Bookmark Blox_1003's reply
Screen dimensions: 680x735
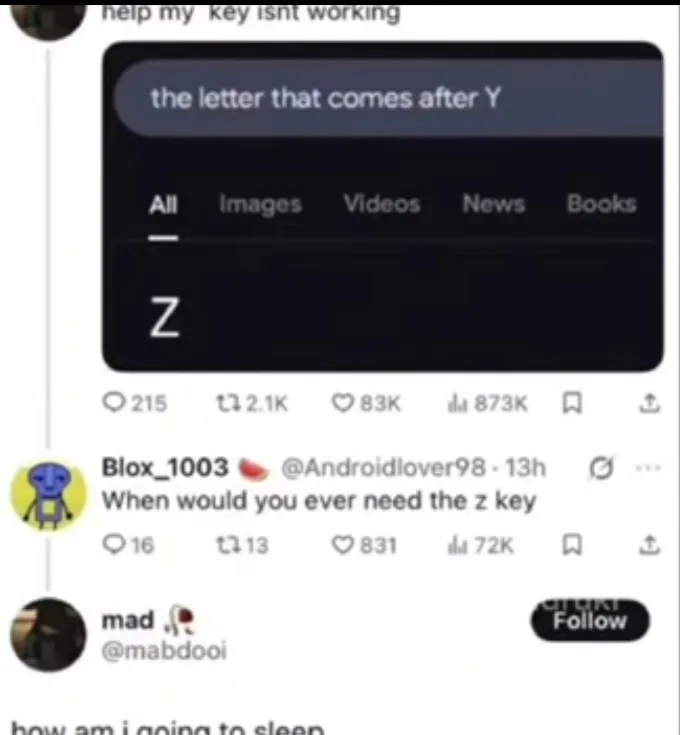click(x=572, y=545)
